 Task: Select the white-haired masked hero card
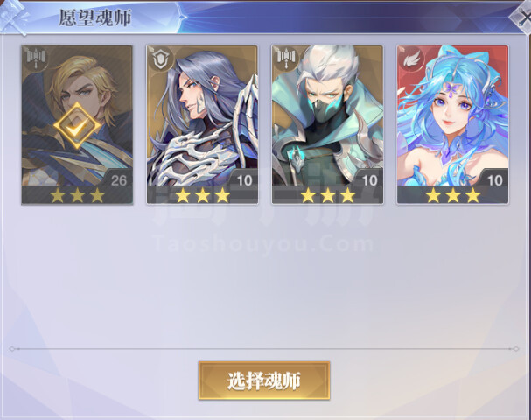click(x=327, y=124)
